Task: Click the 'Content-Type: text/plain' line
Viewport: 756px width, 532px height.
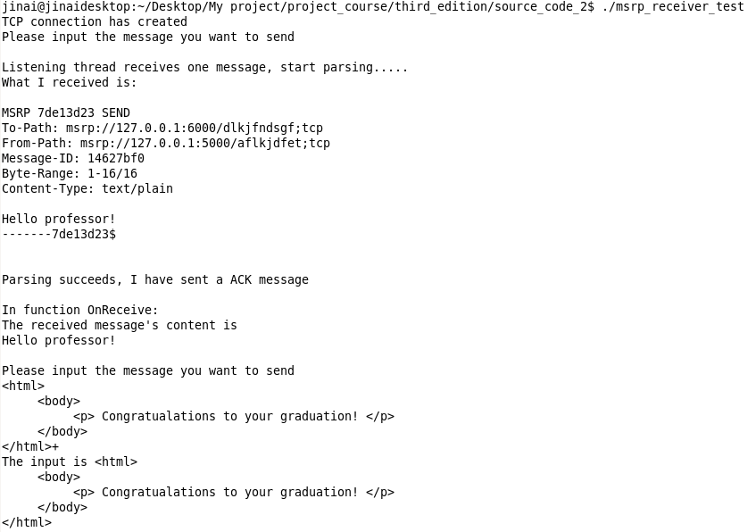Action: coord(87,188)
